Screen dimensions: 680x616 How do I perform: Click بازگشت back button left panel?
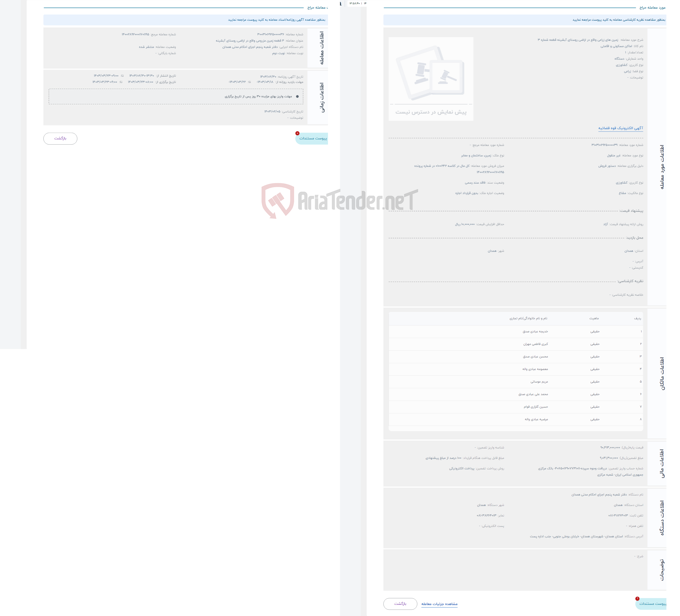click(x=59, y=138)
